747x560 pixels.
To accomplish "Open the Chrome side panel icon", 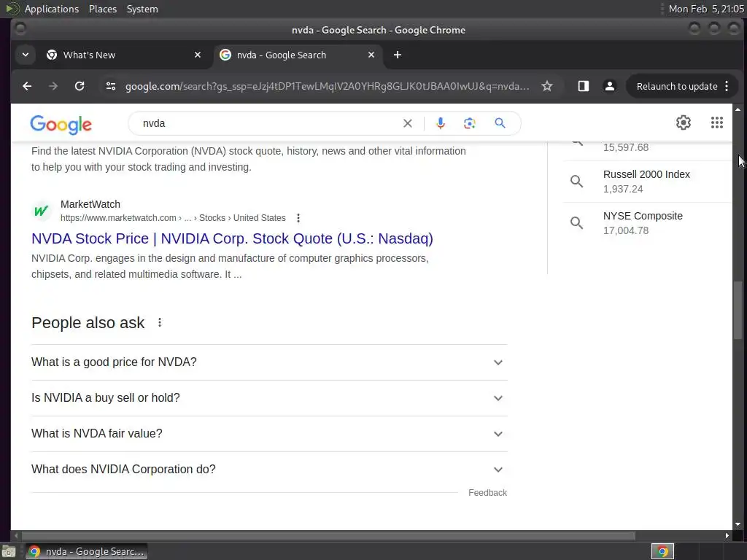I will point(583,86).
